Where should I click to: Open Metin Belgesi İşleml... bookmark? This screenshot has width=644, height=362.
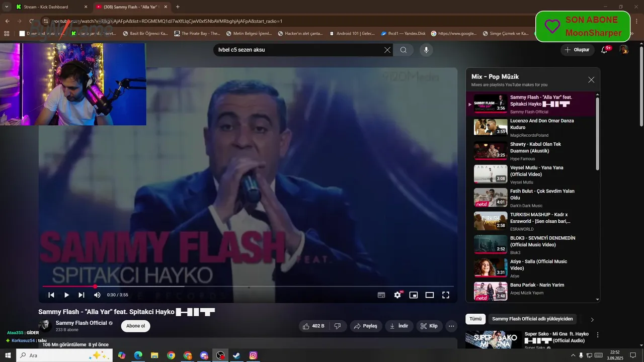pyautogui.click(x=249, y=34)
